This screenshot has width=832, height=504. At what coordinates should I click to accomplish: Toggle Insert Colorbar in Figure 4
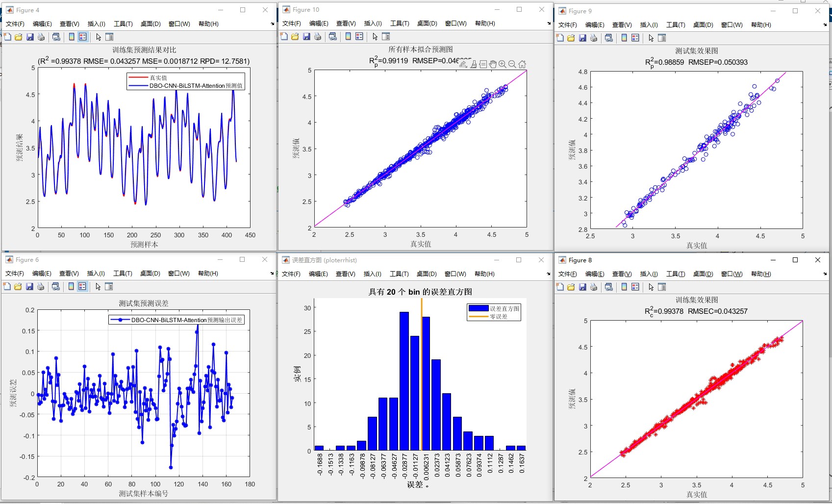click(x=72, y=37)
